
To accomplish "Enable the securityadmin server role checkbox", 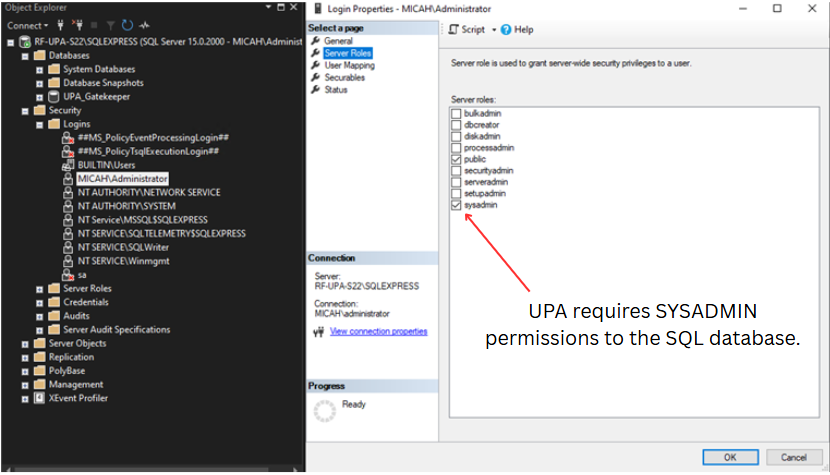I will pos(457,171).
